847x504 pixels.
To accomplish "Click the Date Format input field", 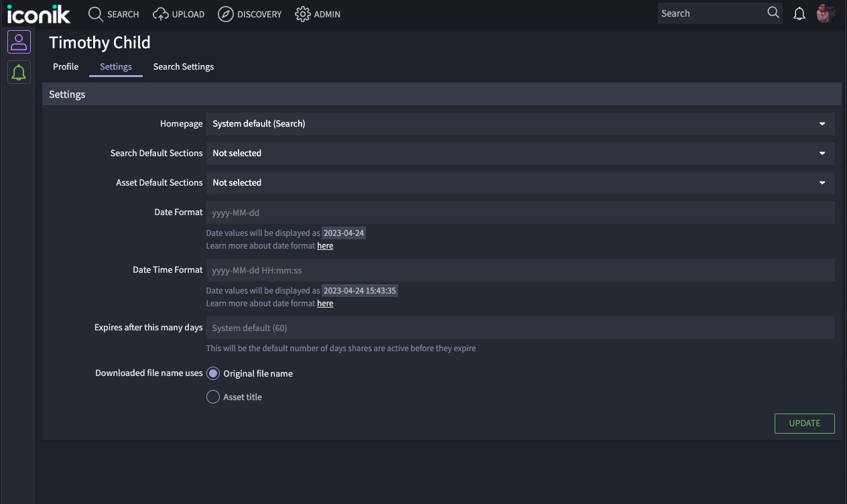I will point(520,212).
